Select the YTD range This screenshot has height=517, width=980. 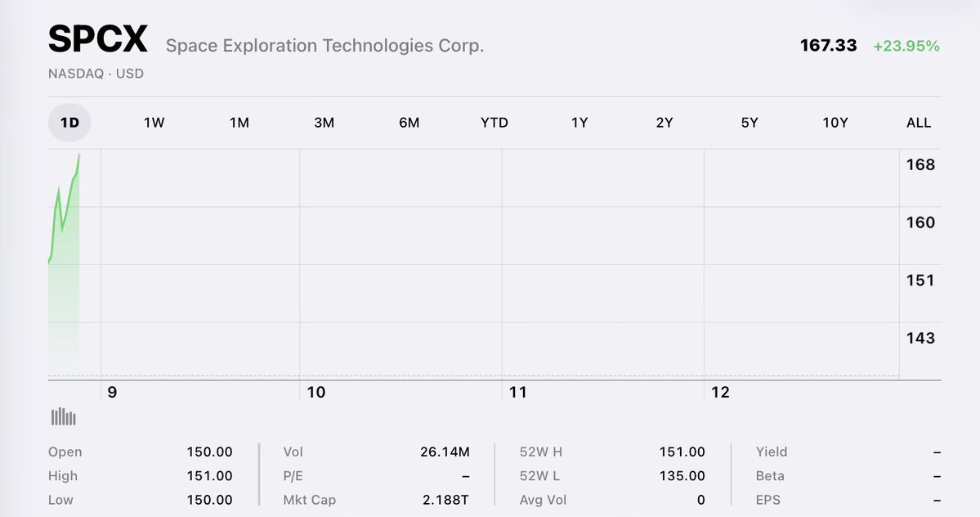[494, 123]
